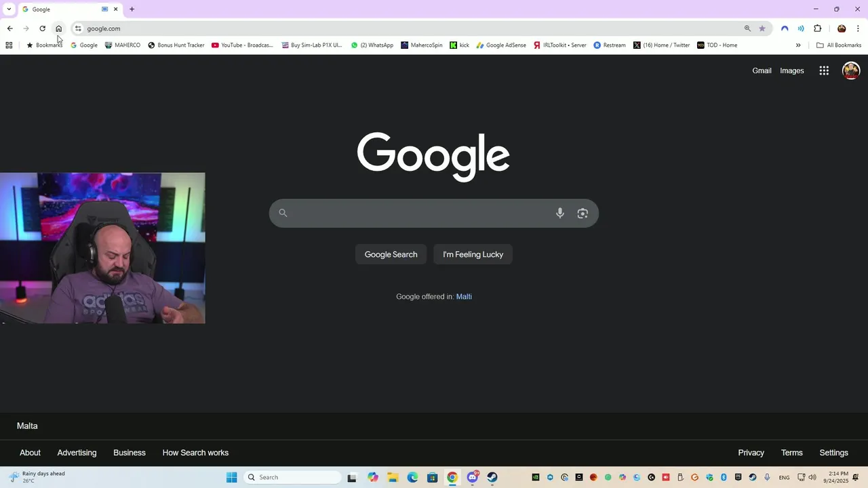Open the Business footer link
Image resolution: width=868 pixels, height=488 pixels.
(130, 453)
